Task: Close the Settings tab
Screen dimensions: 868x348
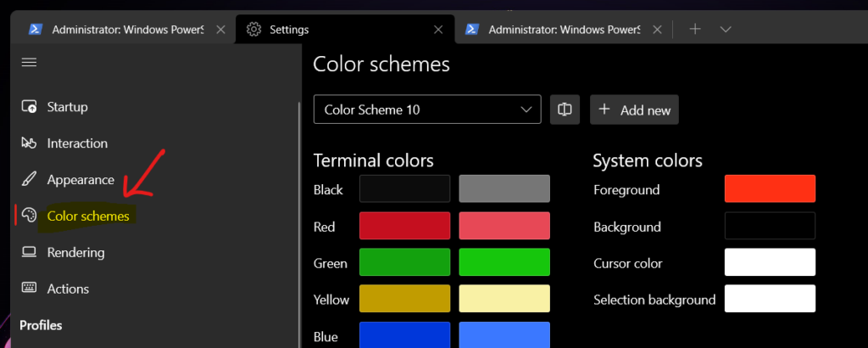Action: click(x=438, y=29)
